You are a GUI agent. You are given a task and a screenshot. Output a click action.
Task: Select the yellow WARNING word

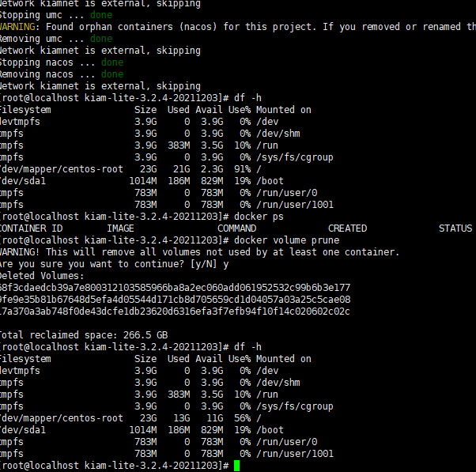coord(17,27)
